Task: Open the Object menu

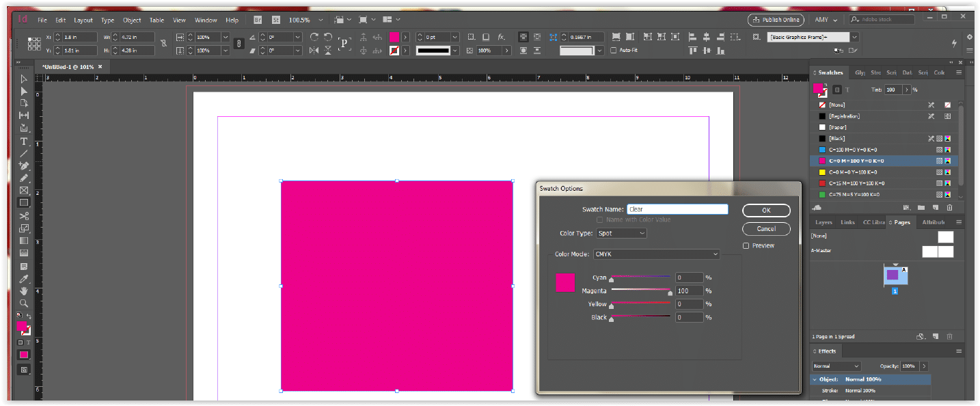Action: click(132, 21)
